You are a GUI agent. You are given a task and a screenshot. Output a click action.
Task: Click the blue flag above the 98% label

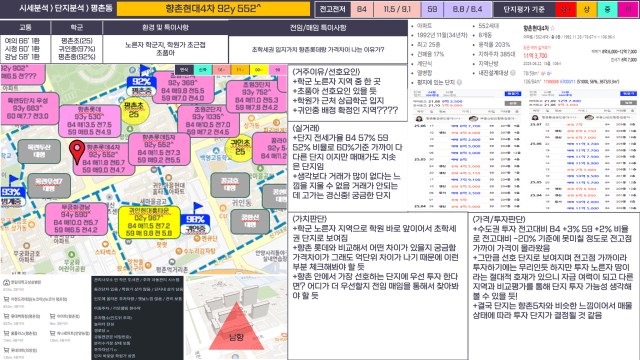tap(198, 208)
